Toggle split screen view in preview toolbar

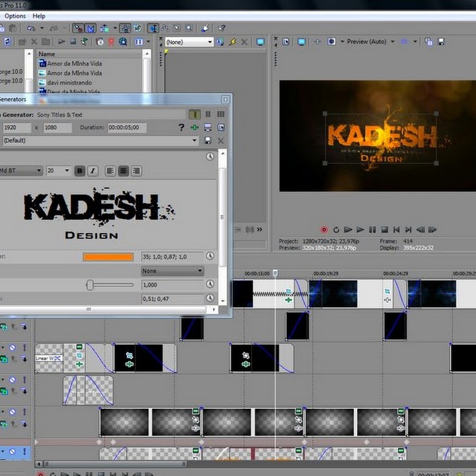coord(332,42)
